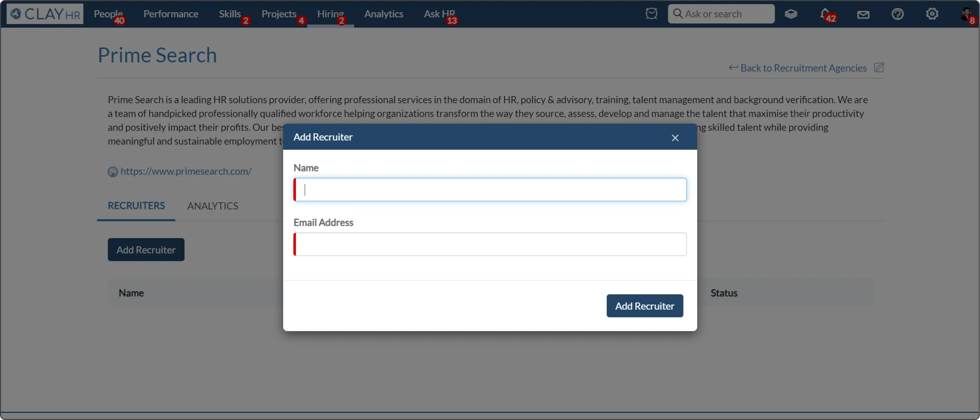Screen dimensions: 980x420
Task: Click Add Recruiter button in dialog
Action: (x=644, y=306)
